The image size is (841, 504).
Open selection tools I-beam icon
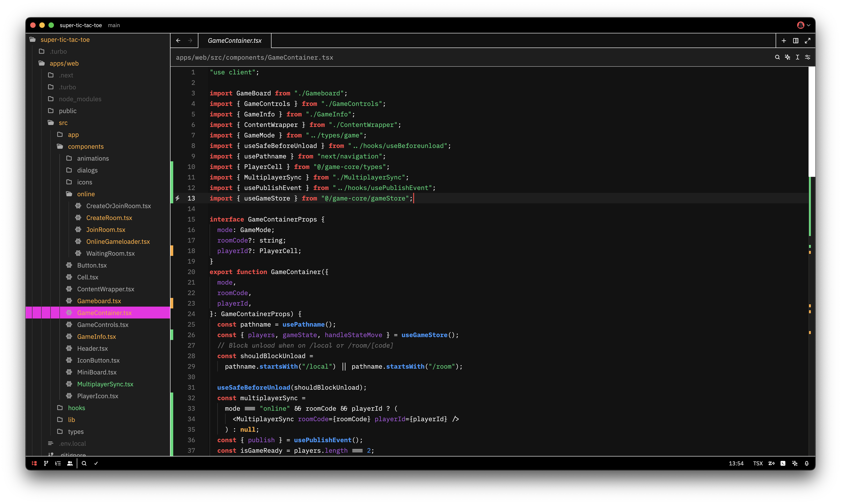pyautogui.click(x=798, y=57)
